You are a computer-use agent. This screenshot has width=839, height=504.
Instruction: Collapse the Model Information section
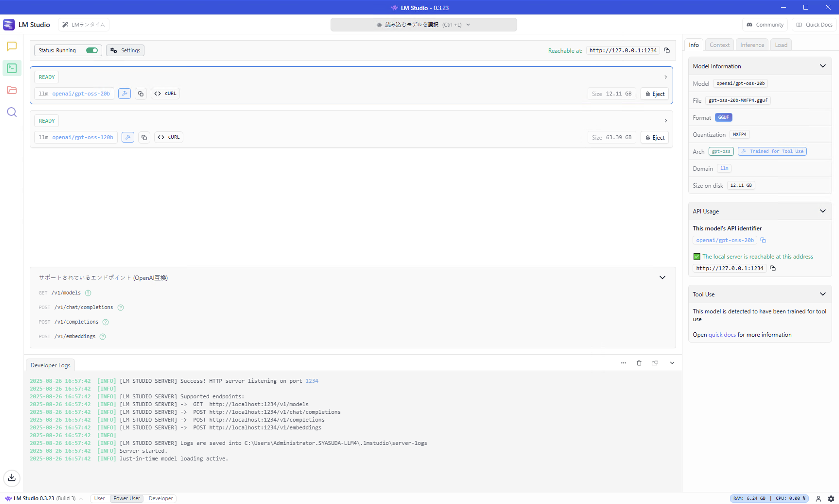tap(822, 66)
